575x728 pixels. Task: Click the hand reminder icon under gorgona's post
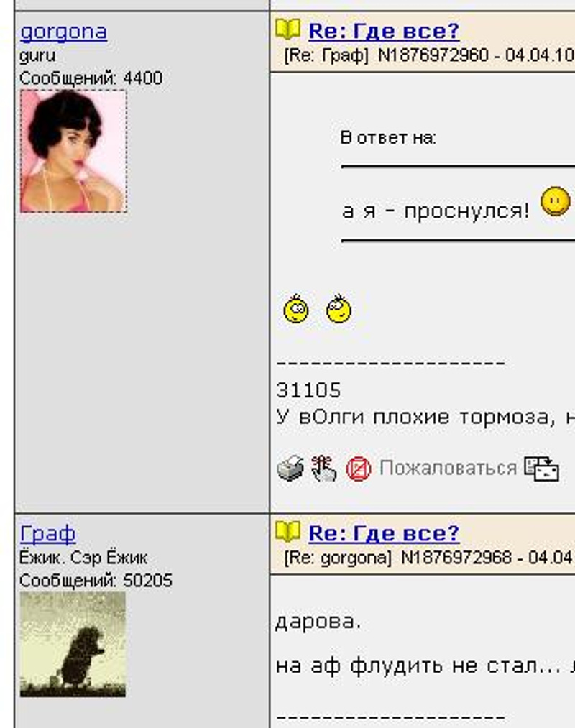[x=323, y=468]
